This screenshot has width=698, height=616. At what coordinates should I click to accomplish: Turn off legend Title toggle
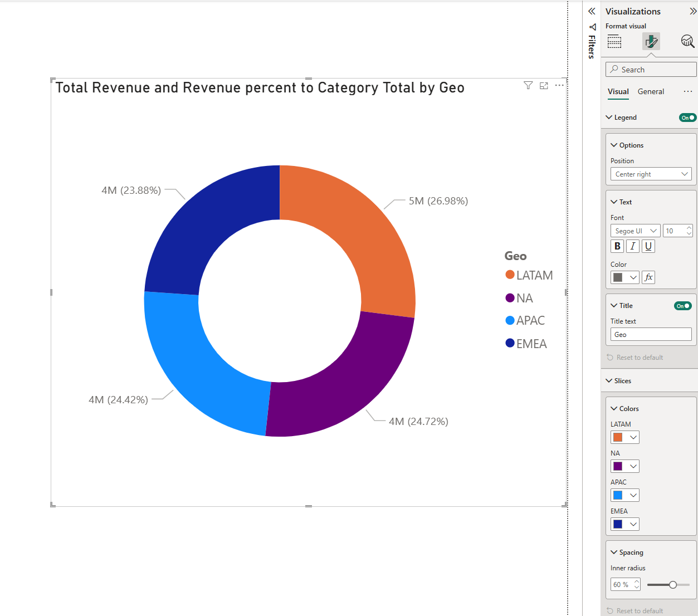[682, 306]
